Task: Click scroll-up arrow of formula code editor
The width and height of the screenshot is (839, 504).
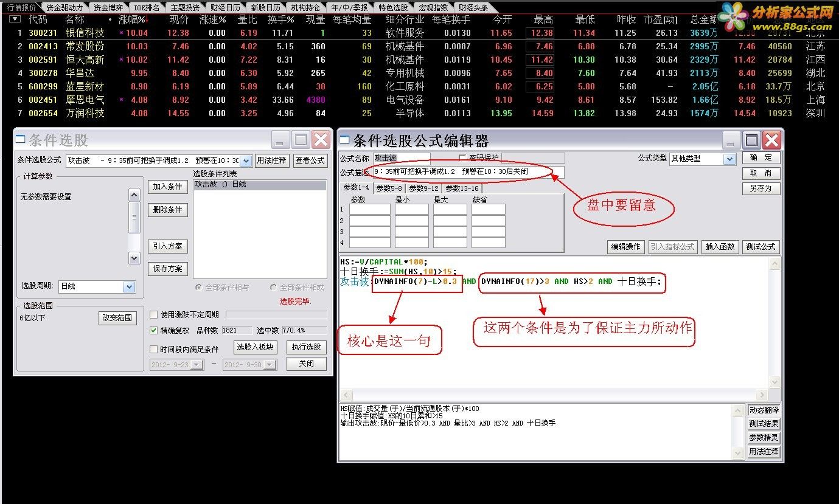Action: click(x=775, y=263)
